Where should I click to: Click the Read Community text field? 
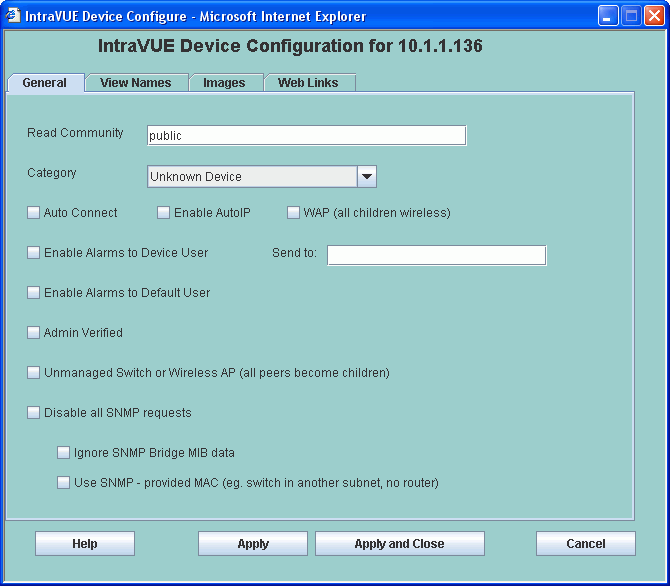[306, 135]
